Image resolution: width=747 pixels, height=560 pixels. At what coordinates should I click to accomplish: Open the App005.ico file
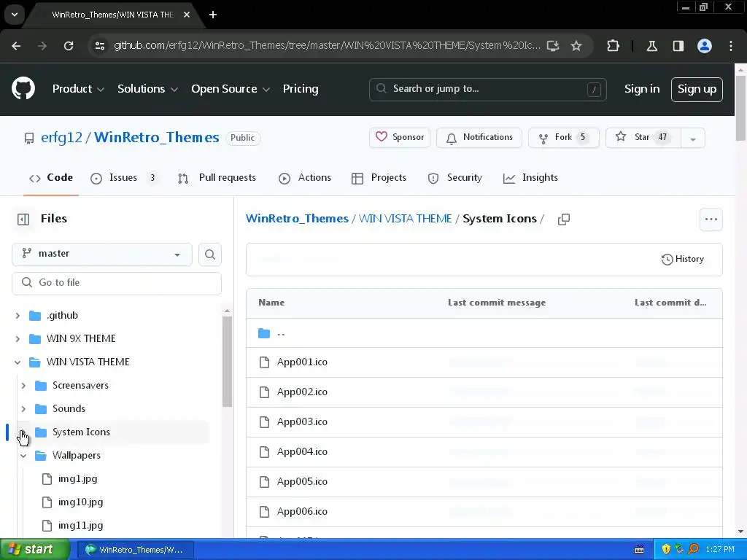click(302, 481)
